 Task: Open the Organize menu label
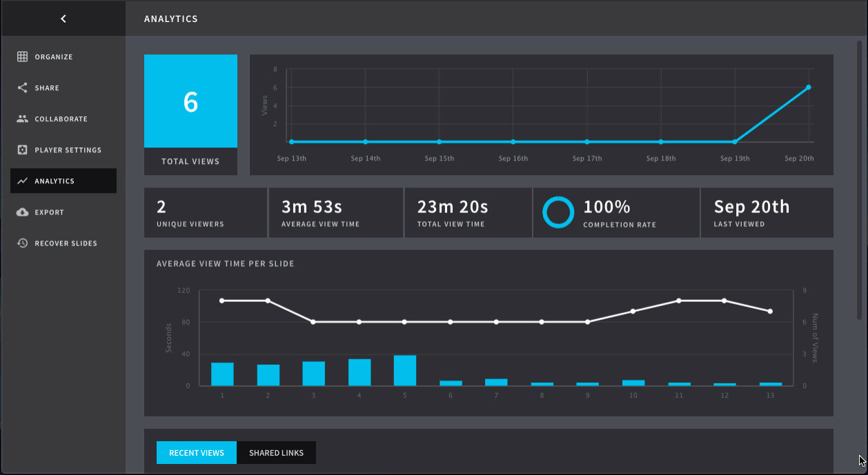[54, 57]
